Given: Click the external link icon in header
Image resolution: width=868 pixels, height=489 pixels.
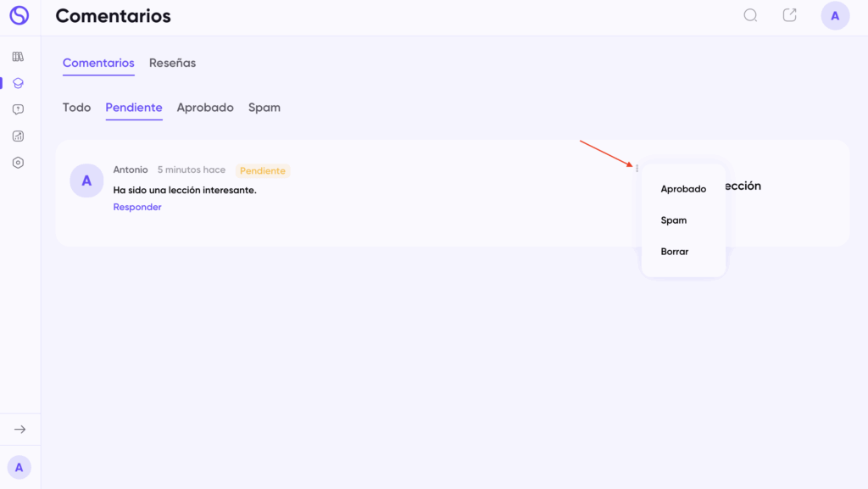Looking at the screenshot, I should tap(789, 15).
